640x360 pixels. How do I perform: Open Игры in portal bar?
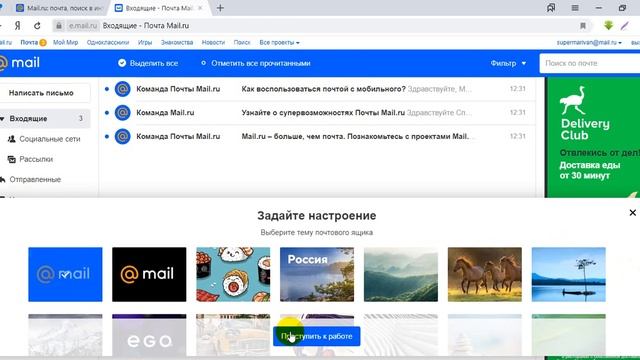145,42
